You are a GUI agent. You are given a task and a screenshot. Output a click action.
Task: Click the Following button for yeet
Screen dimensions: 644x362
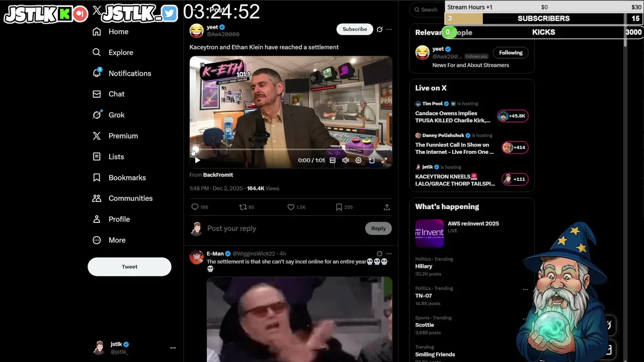pos(511,53)
